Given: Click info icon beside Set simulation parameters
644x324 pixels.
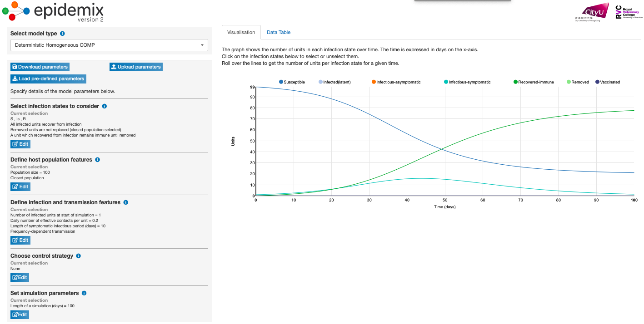Looking at the screenshot, I should [85, 293].
